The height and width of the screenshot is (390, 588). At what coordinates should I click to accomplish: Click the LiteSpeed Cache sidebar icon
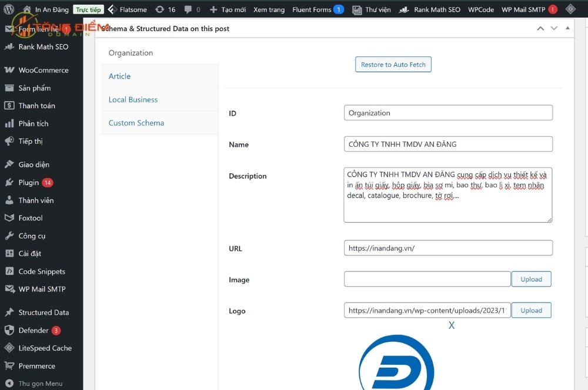tap(9, 348)
